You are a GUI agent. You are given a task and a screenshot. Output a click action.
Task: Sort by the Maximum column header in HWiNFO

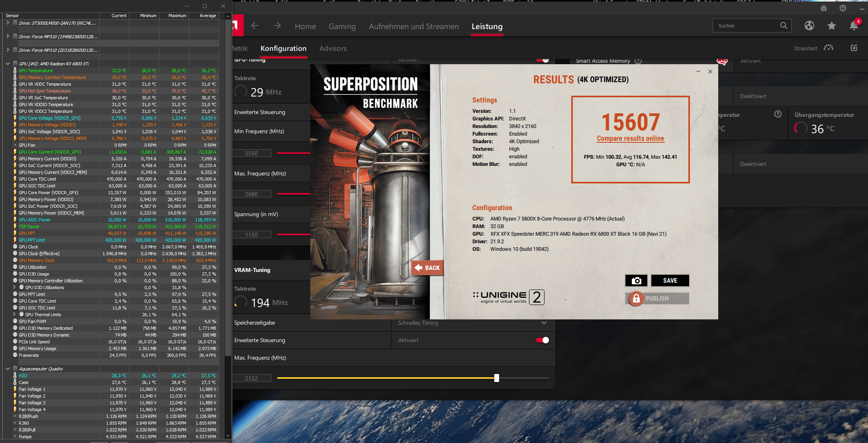[x=174, y=16]
